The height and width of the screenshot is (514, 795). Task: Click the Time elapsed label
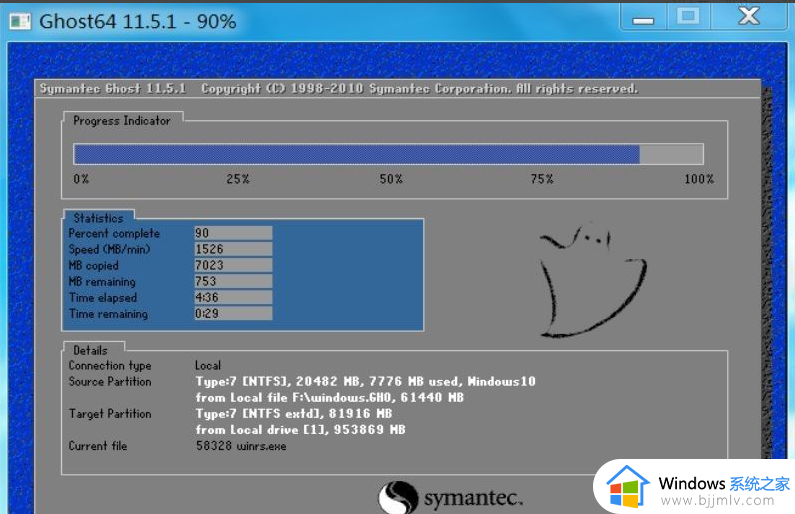pyautogui.click(x=103, y=298)
